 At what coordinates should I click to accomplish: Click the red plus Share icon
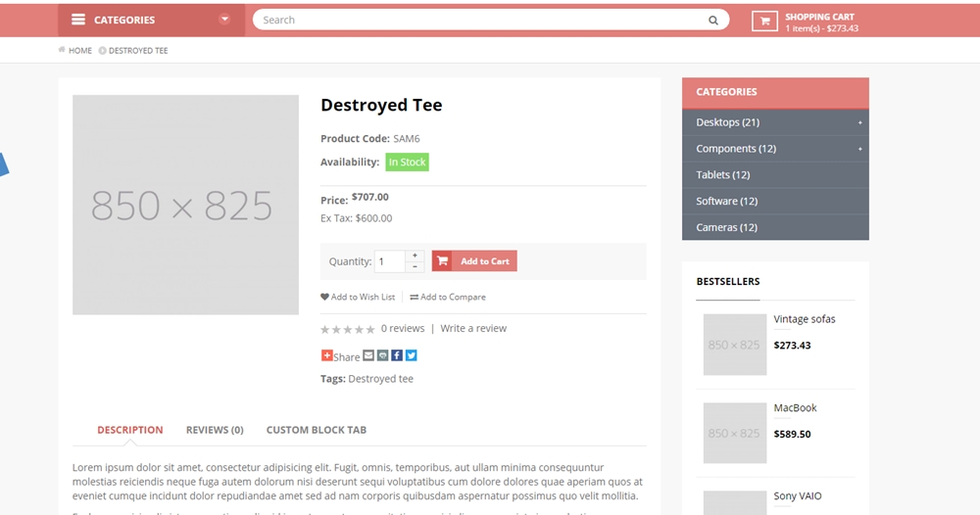(x=327, y=355)
